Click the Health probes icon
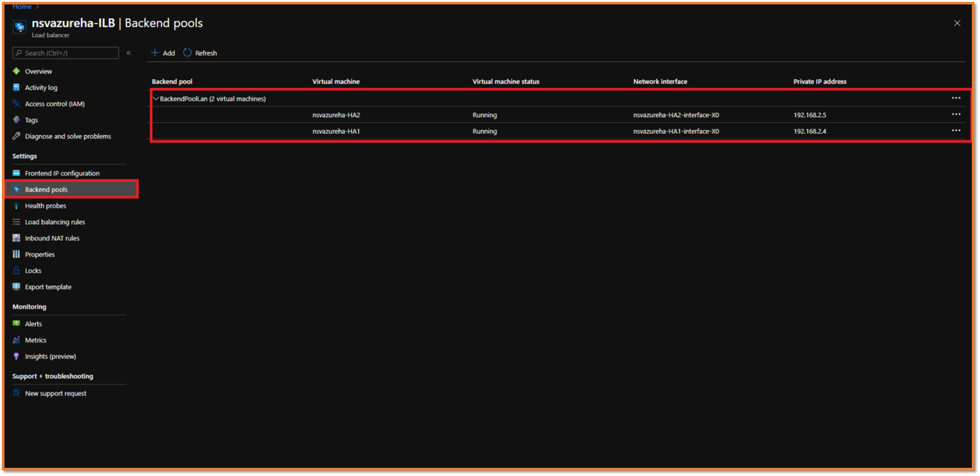The image size is (980, 476). (16, 206)
